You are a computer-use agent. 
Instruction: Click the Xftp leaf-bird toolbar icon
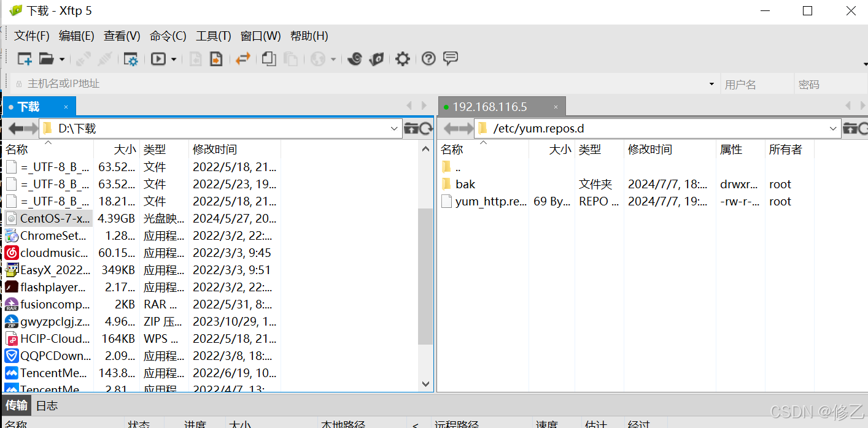click(376, 59)
